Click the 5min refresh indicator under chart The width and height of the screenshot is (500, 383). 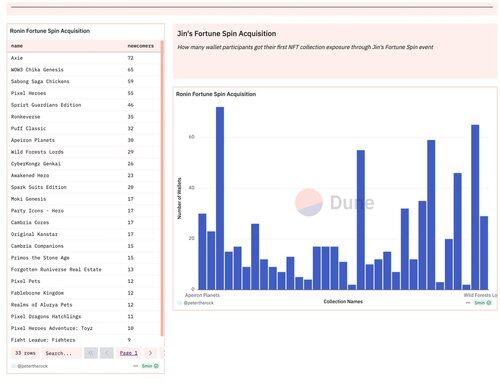point(483,303)
